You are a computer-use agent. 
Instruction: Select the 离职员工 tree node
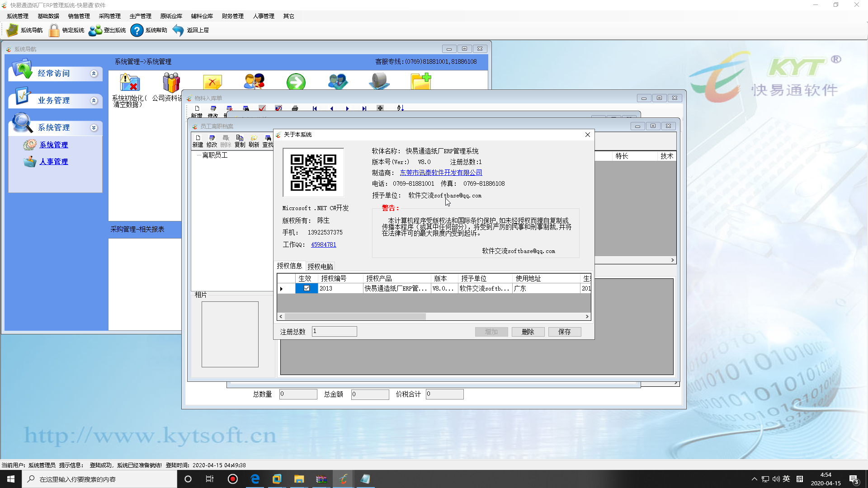click(x=215, y=155)
